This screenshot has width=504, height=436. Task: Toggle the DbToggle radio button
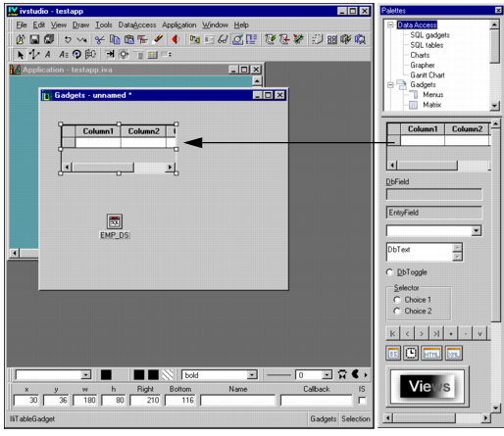click(x=389, y=272)
